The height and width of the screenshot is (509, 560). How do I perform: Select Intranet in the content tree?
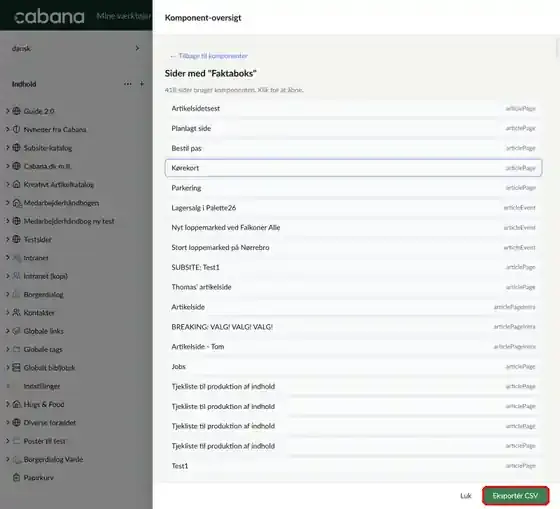pos(36,258)
